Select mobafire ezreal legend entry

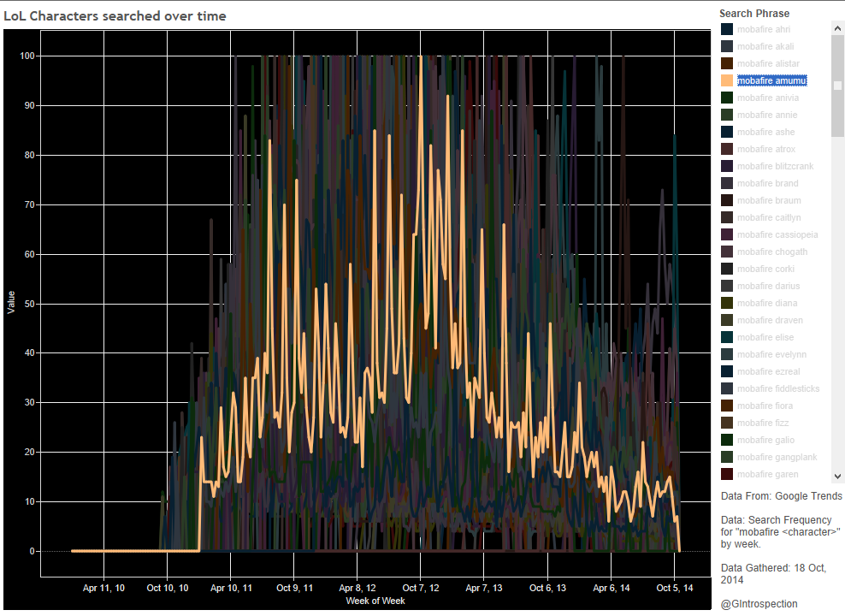pyautogui.click(x=767, y=371)
